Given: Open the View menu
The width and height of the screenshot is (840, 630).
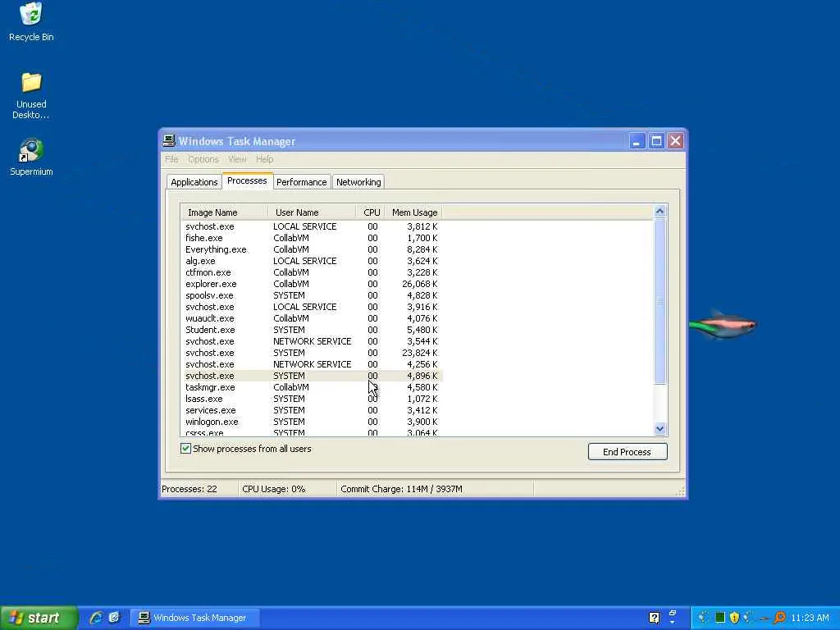Looking at the screenshot, I should click(237, 159).
